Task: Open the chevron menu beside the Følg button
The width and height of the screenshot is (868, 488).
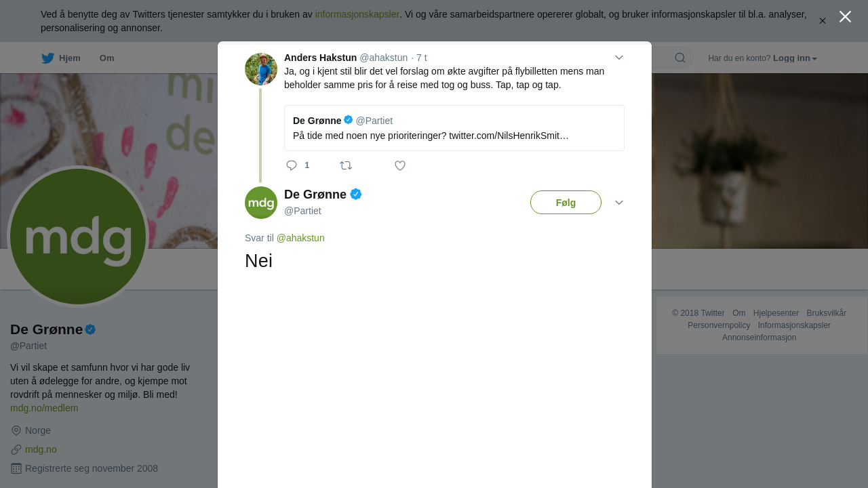Action: (x=619, y=203)
